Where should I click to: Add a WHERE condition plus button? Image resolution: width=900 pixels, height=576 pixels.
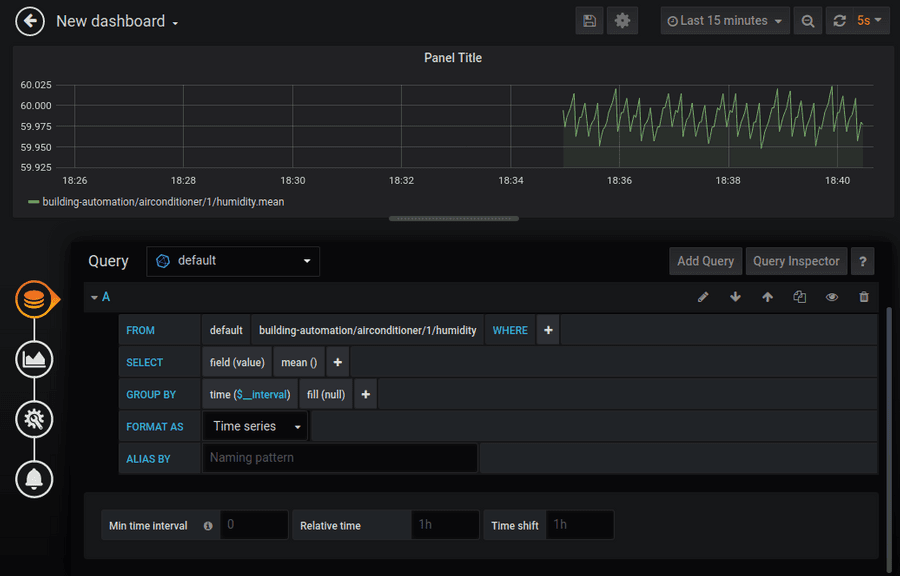click(548, 330)
